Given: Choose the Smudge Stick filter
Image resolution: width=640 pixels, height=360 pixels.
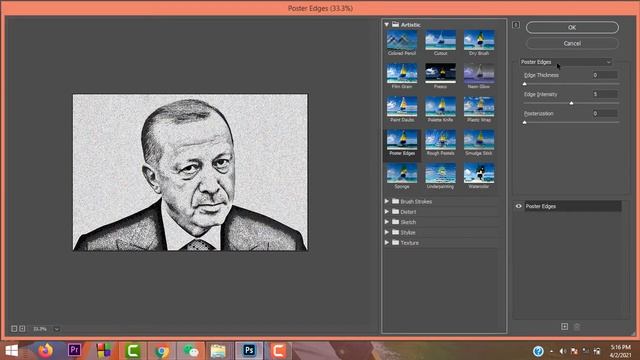Looking at the screenshot, I should coord(479,140).
